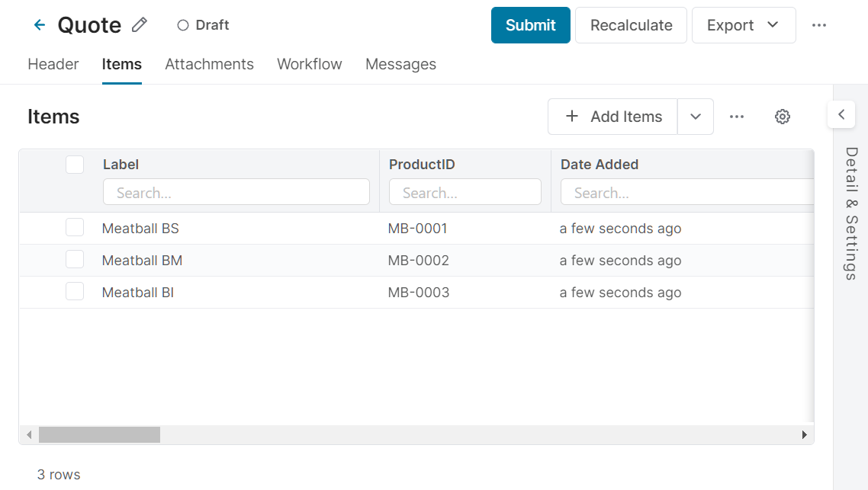Click the Recalculate button
868x490 pixels.
(631, 25)
